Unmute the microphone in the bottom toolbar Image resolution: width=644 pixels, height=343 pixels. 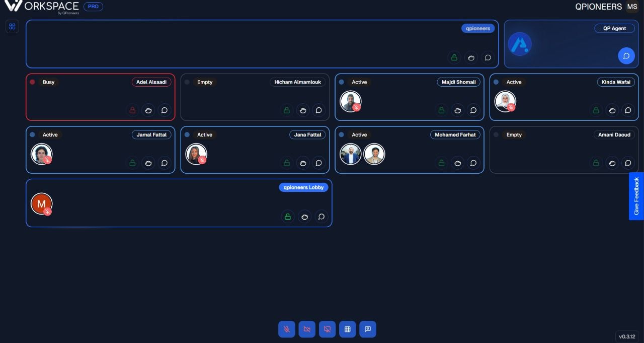(x=287, y=329)
